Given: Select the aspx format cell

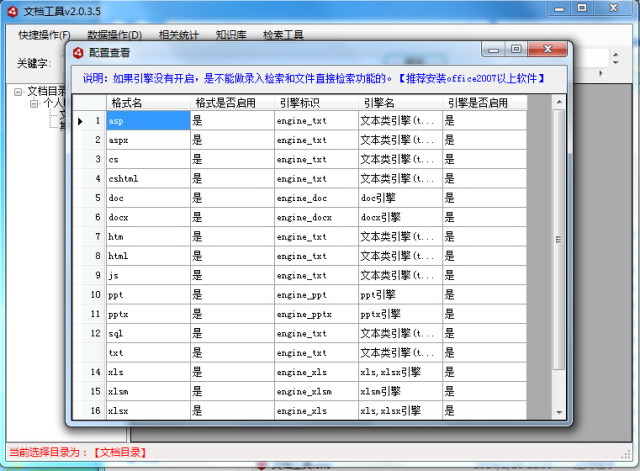Looking at the screenshot, I should pyautogui.click(x=148, y=140).
